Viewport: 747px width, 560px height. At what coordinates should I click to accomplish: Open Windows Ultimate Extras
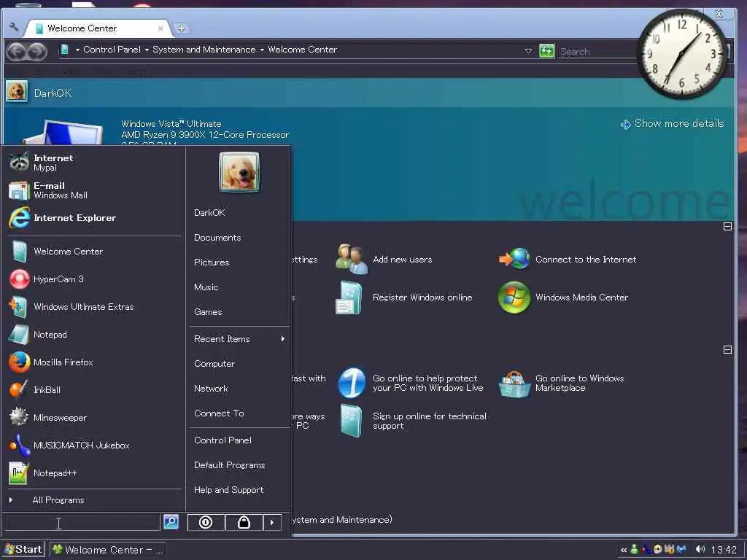click(x=71, y=307)
